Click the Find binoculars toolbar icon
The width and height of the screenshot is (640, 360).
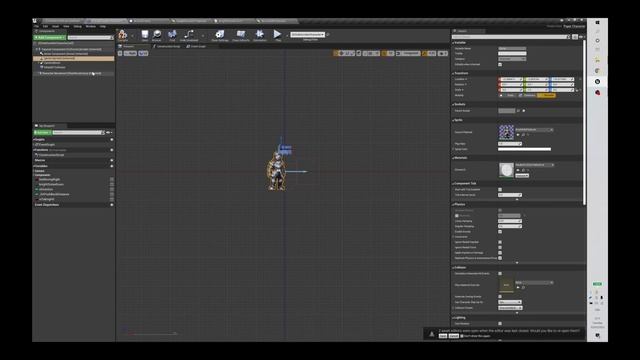[172, 36]
